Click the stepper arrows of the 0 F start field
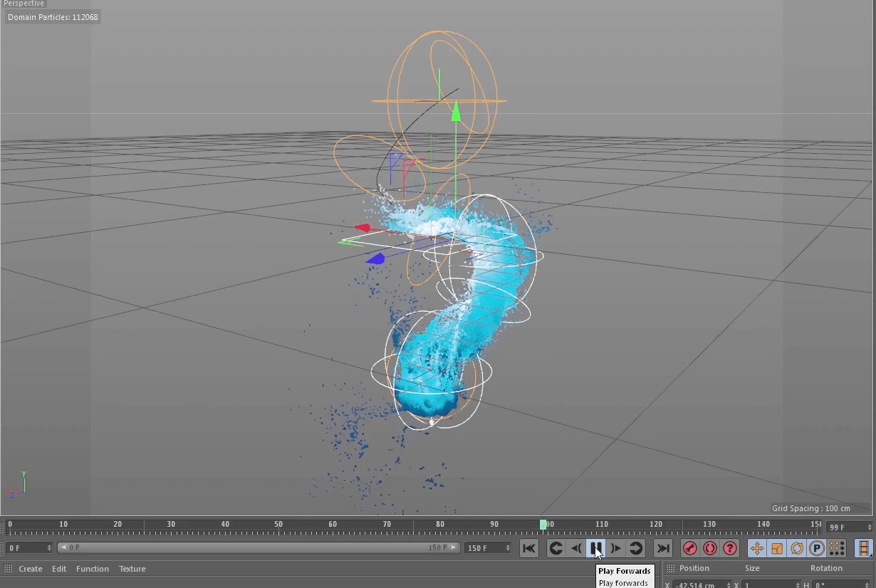The width and height of the screenshot is (876, 588). click(49, 548)
